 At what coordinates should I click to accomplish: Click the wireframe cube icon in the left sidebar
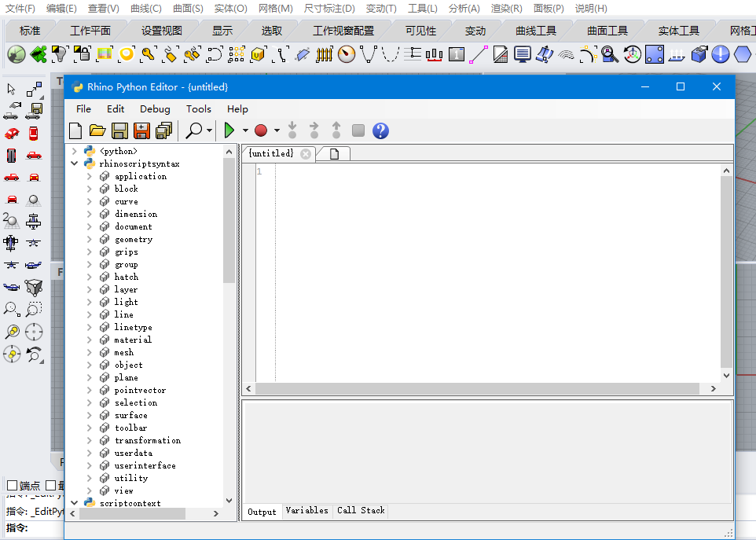tap(34, 288)
